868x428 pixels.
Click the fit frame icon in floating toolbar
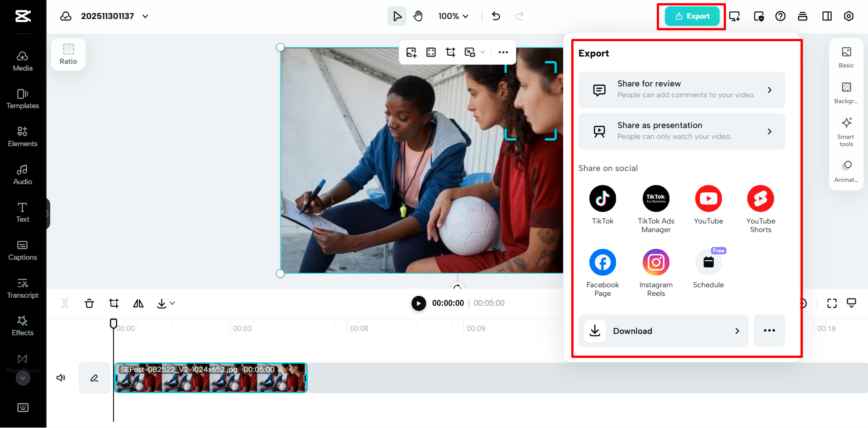[431, 52]
